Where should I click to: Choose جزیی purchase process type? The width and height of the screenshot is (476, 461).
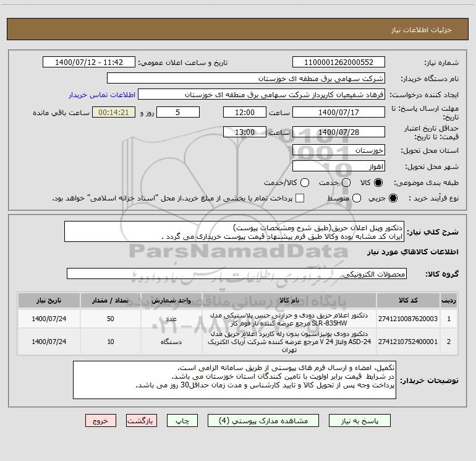tap(393, 198)
